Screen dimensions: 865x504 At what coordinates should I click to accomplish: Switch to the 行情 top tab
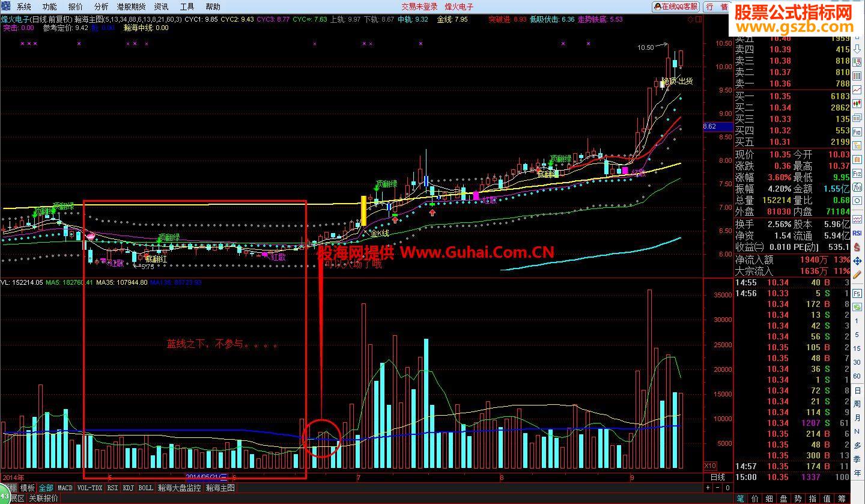[x=717, y=7]
